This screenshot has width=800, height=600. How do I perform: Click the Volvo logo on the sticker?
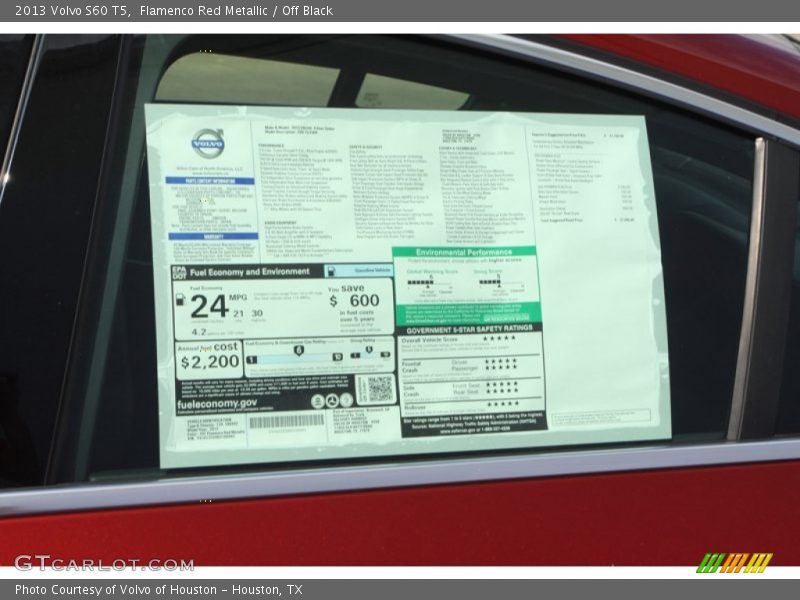click(x=208, y=143)
